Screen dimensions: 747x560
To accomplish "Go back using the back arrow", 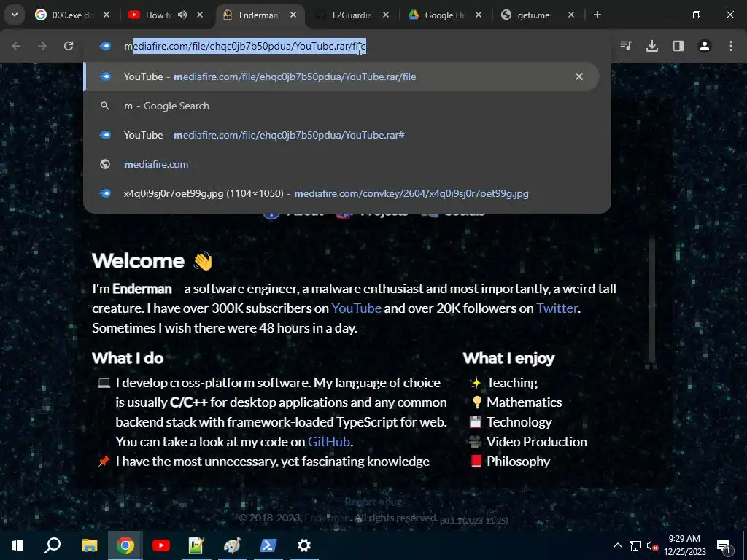I will point(16,46).
